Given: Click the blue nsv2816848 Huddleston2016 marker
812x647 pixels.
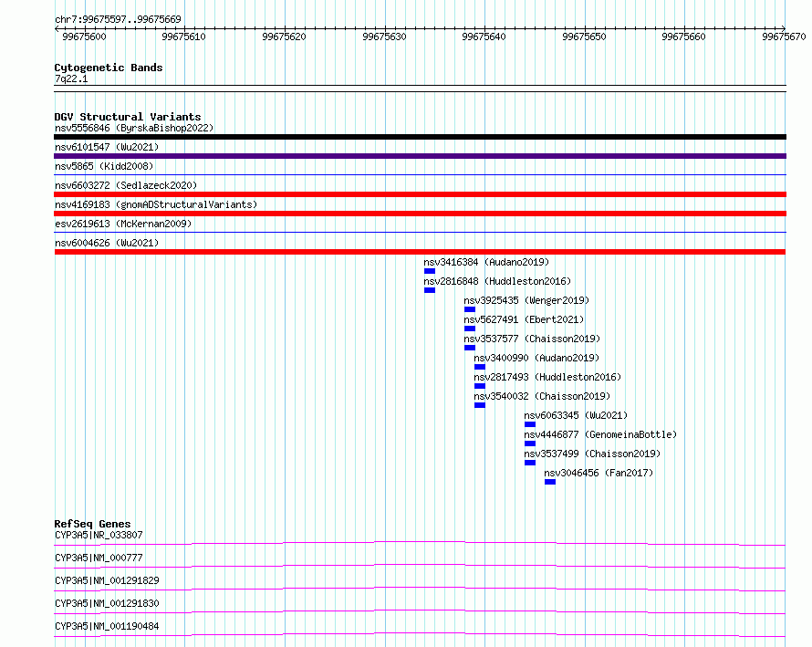Looking at the screenshot, I should pos(430,290).
